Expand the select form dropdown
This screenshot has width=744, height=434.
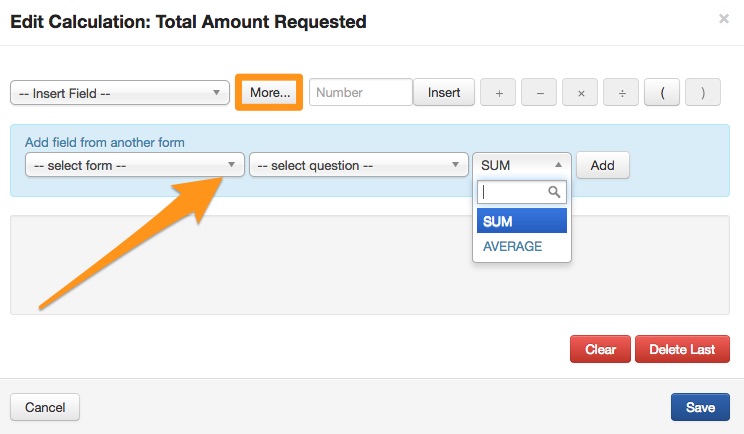(x=135, y=165)
